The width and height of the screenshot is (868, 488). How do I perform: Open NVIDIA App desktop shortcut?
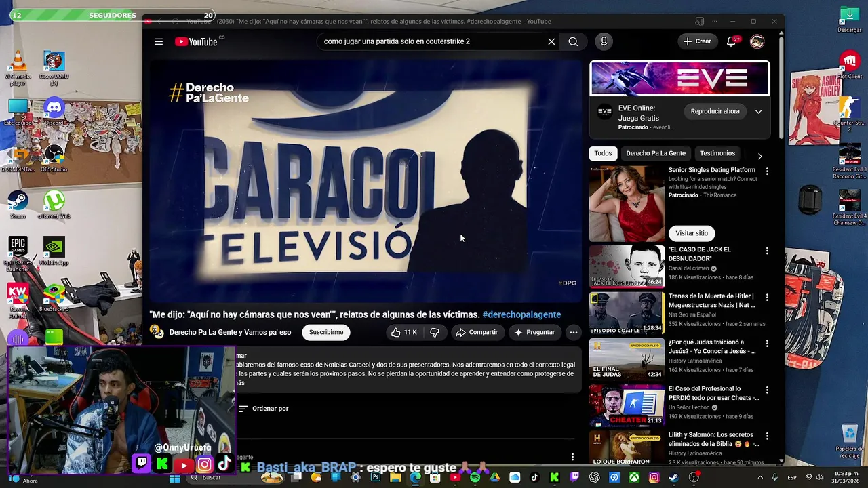click(x=54, y=251)
